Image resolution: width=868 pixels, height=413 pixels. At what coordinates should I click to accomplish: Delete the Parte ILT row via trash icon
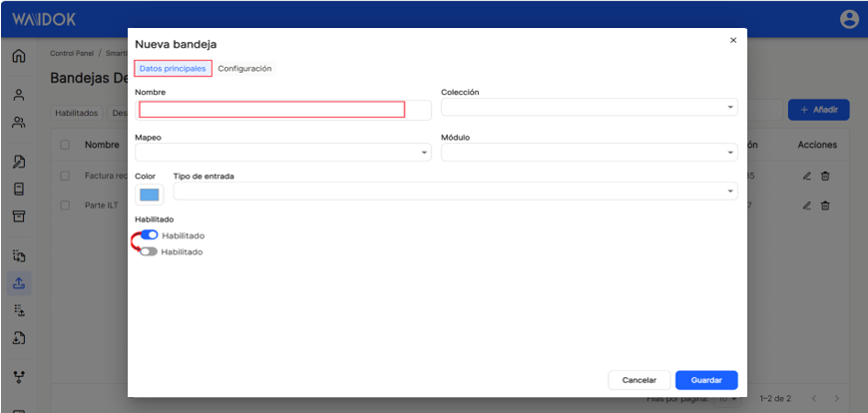[x=825, y=206]
